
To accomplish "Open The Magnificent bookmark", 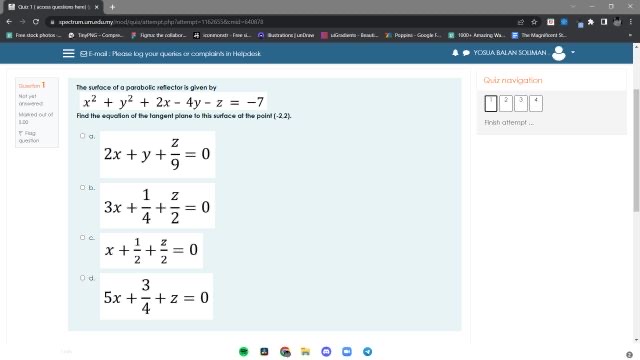I will pyautogui.click(x=540, y=36).
